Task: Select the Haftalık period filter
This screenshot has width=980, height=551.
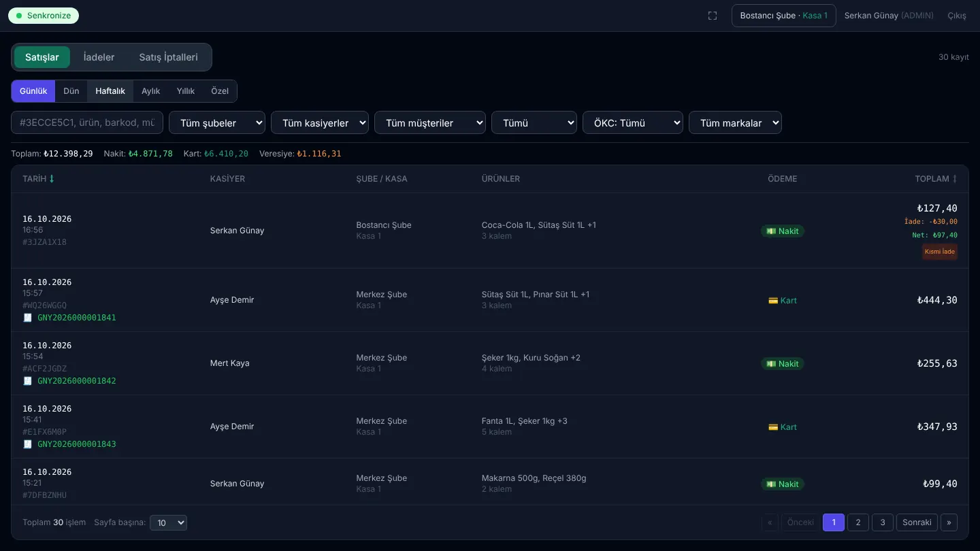Action: point(110,91)
